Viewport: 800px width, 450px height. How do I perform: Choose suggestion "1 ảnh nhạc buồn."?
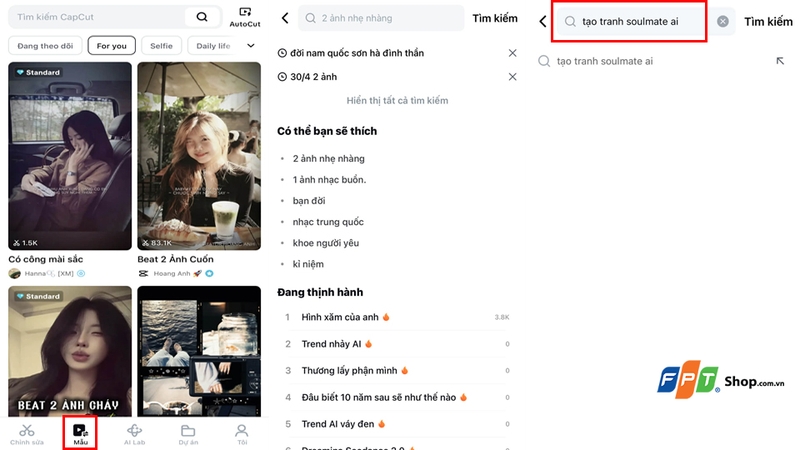(x=329, y=180)
